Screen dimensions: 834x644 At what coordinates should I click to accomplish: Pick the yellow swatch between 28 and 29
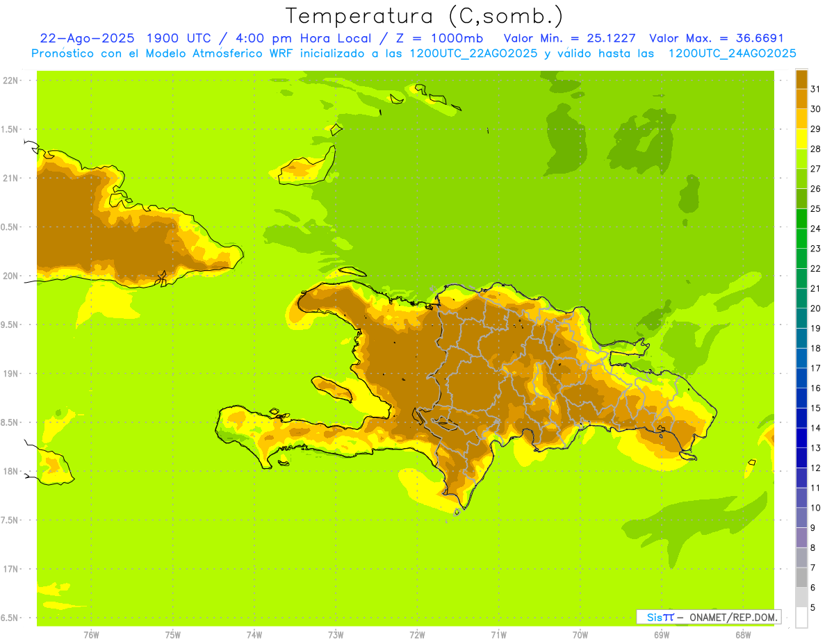pyautogui.click(x=801, y=139)
